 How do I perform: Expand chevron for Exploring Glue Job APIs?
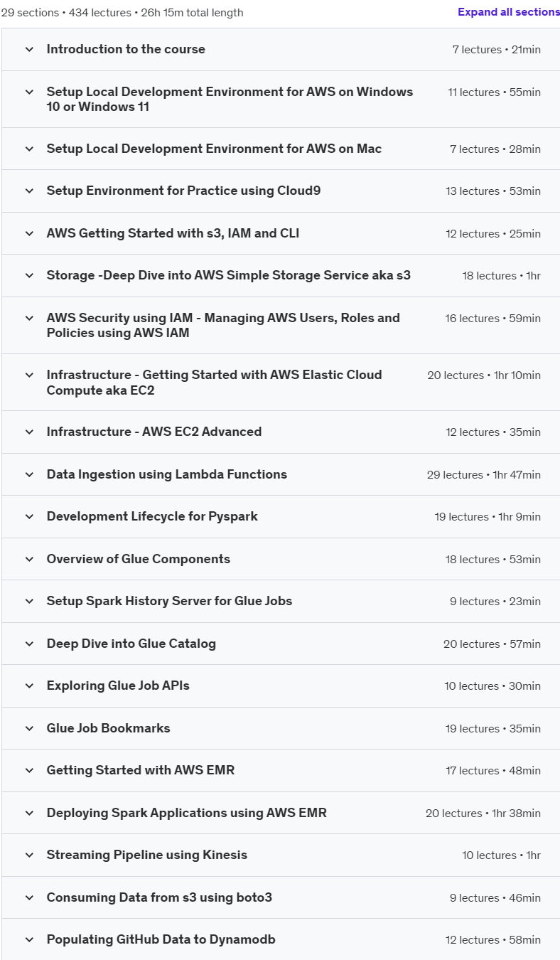pyautogui.click(x=29, y=686)
